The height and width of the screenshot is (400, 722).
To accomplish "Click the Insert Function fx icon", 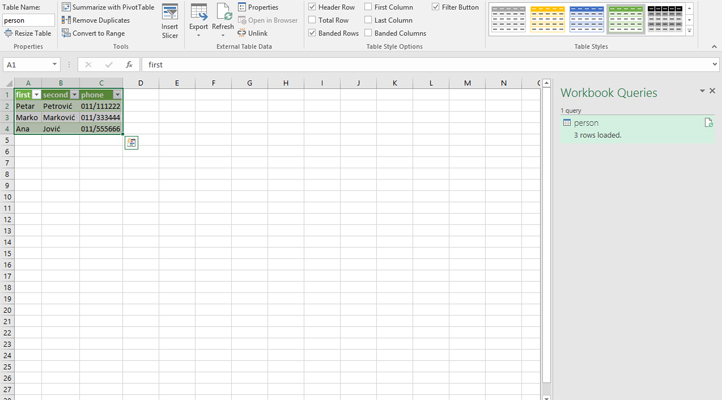I will pyautogui.click(x=129, y=65).
